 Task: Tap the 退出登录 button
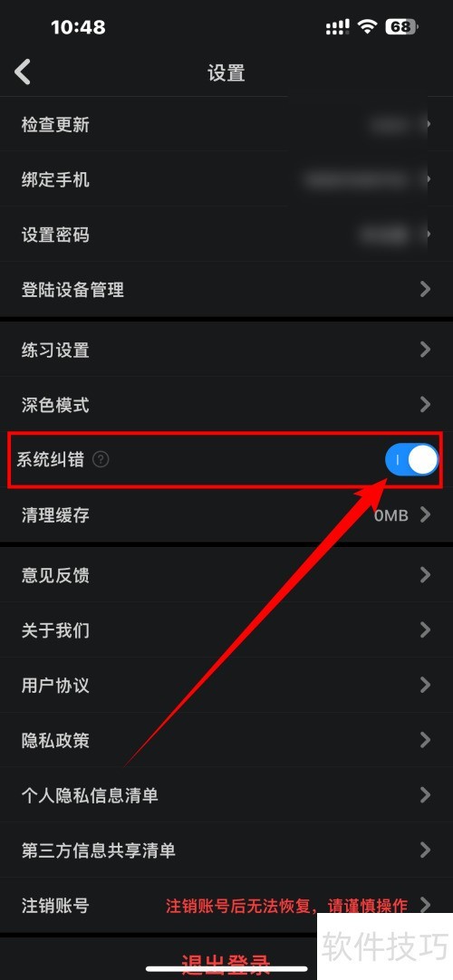pyautogui.click(x=226, y=965)
